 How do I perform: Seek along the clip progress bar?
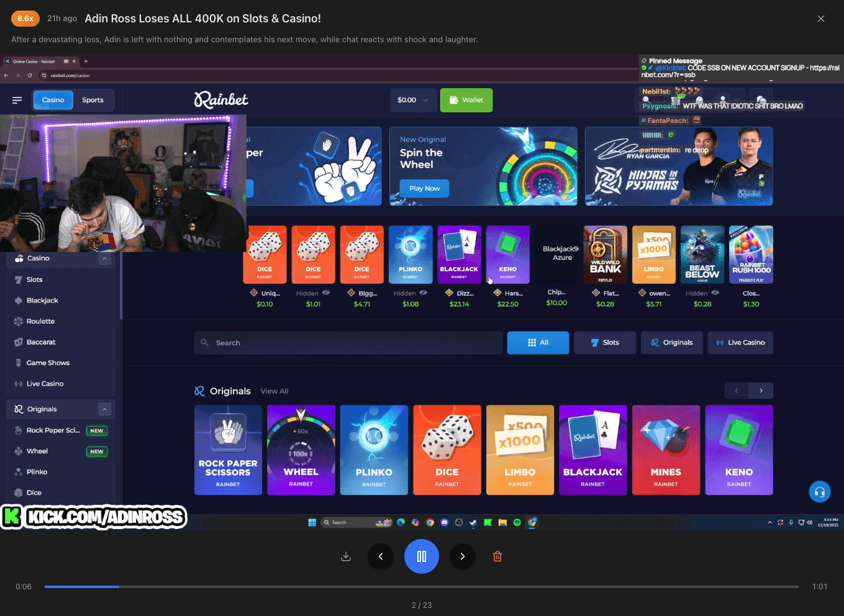pyautogui.click(x=422, y=586)
